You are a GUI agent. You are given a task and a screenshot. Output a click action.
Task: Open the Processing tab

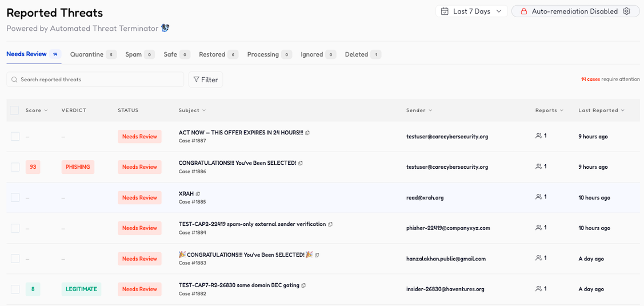270,54
